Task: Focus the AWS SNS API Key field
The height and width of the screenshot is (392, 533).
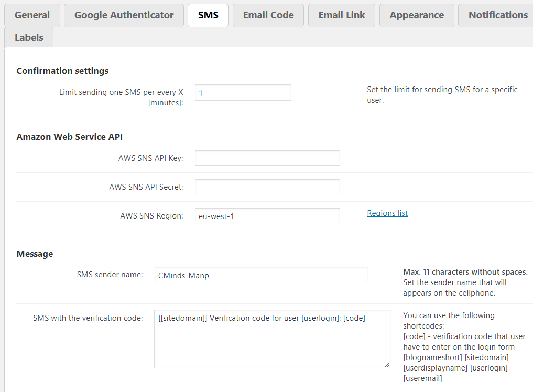Action: tap(267, 158)
